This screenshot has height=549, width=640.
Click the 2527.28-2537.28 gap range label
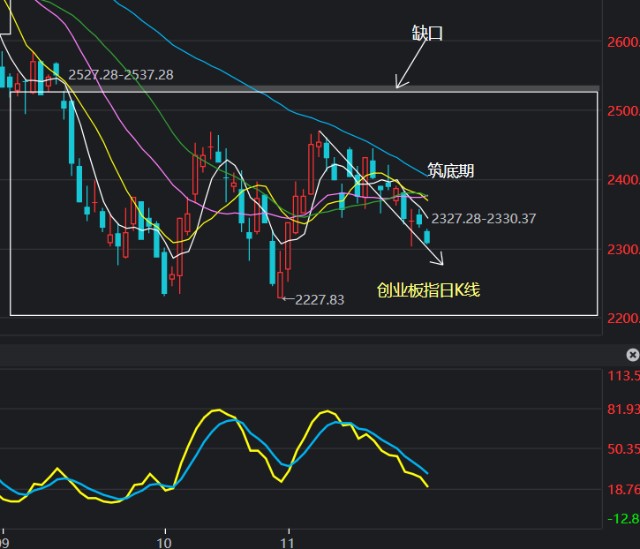click(x=120, y=75)
